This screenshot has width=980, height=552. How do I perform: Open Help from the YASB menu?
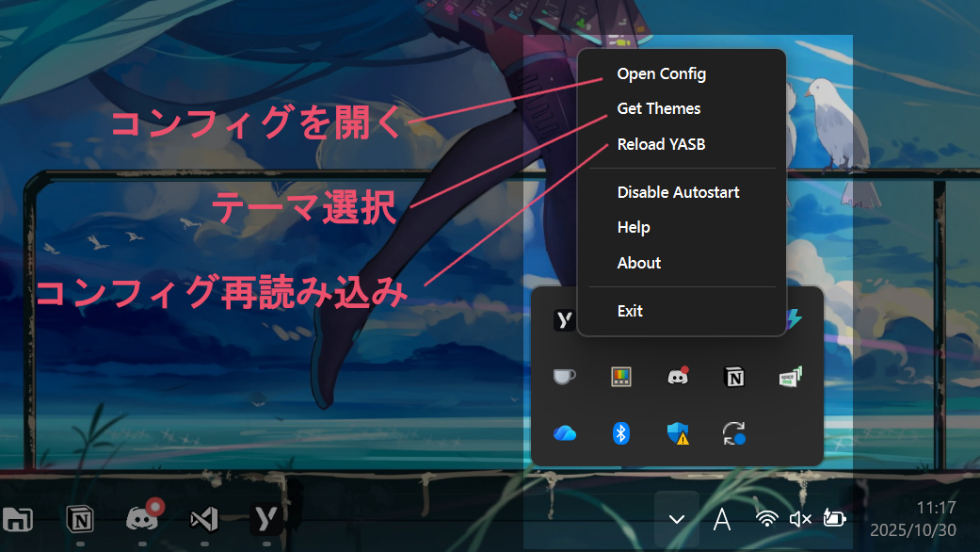(634, 226)
